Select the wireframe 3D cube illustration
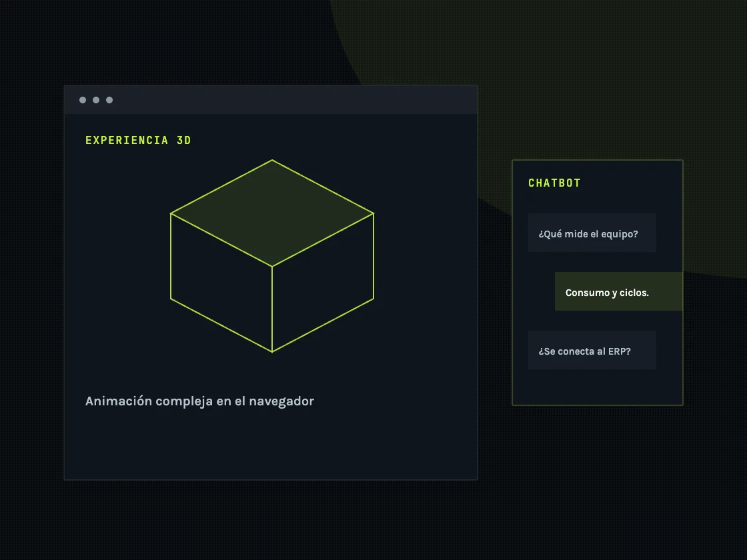The width and height of the screenshot is (747, 560). click(272, 256)
